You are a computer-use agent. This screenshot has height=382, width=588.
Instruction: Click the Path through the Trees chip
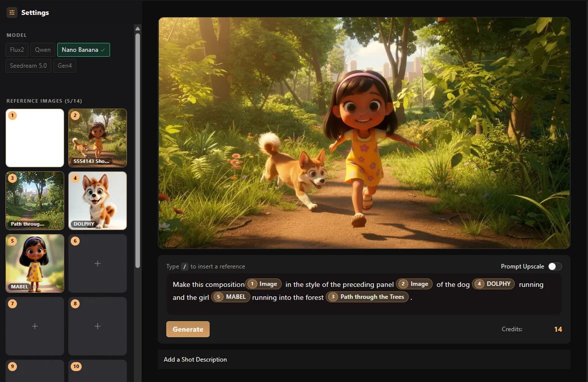(367, 297)
